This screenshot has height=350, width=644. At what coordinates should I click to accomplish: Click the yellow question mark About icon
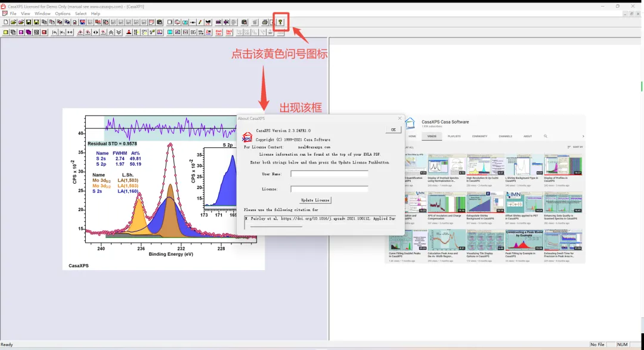280,22
